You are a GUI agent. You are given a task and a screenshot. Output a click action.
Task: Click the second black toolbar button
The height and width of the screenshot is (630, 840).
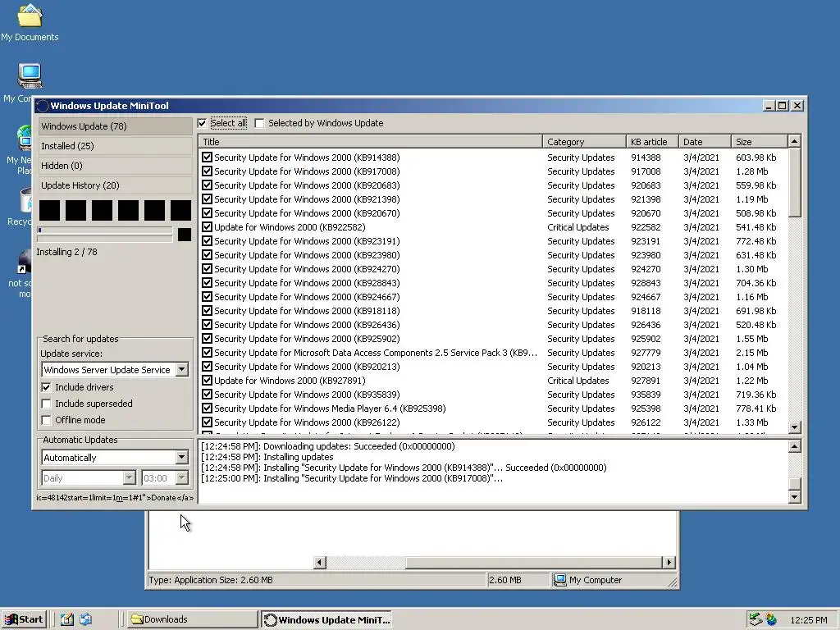coord(75,210)
